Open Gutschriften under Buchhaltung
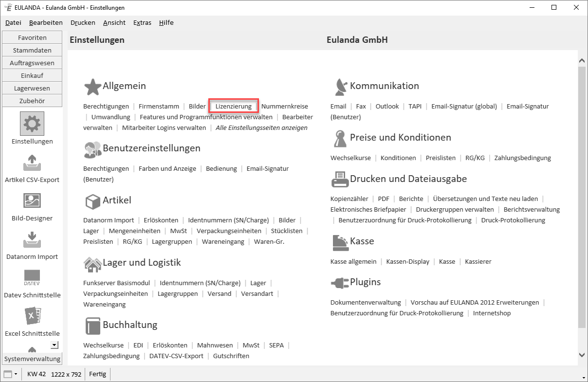588x382 pixels. (x=231, y=356)
